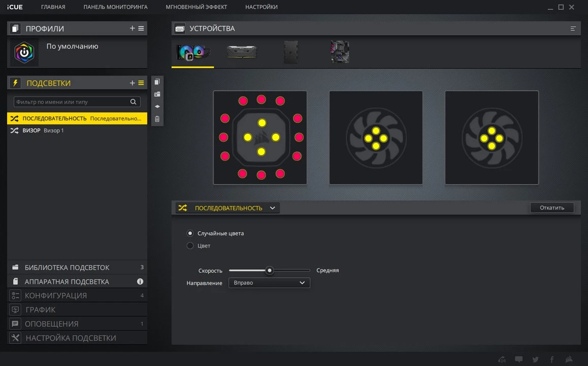Click bottom center red LED on pump ring

[261, 175]
